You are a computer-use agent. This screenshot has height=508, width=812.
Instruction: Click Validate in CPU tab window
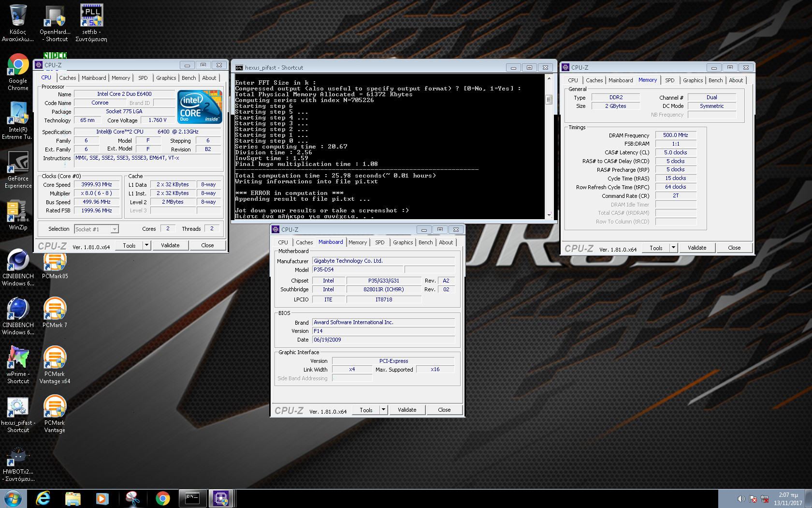[x=170, y=245]
